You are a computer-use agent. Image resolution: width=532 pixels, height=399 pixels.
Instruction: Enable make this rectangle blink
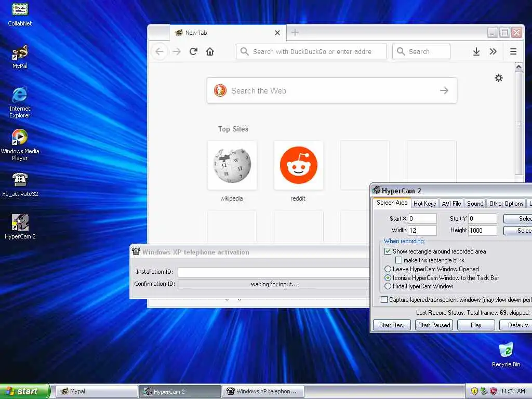(x=398, y=260)
